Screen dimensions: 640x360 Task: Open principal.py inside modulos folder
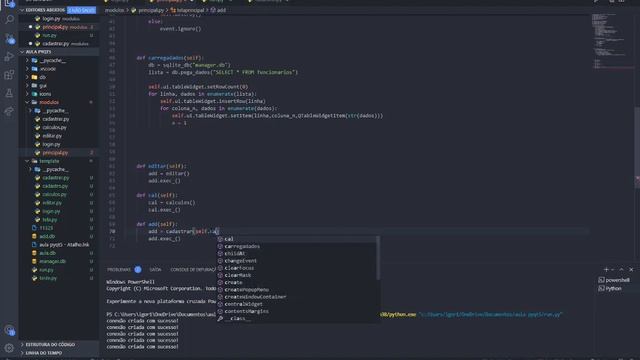coord(55,153)
